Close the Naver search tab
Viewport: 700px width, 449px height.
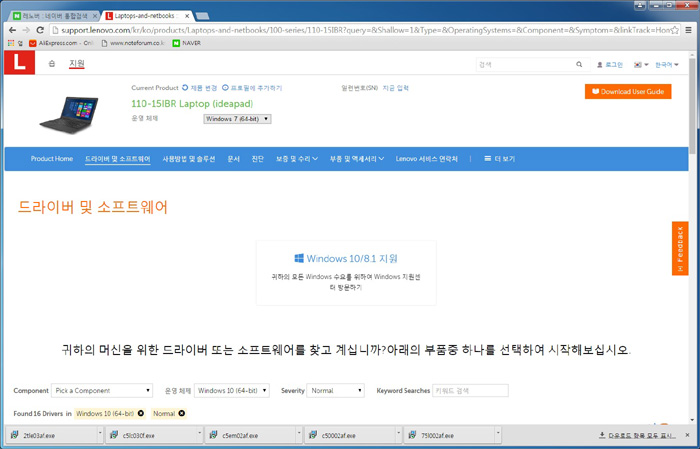point(95,16)
